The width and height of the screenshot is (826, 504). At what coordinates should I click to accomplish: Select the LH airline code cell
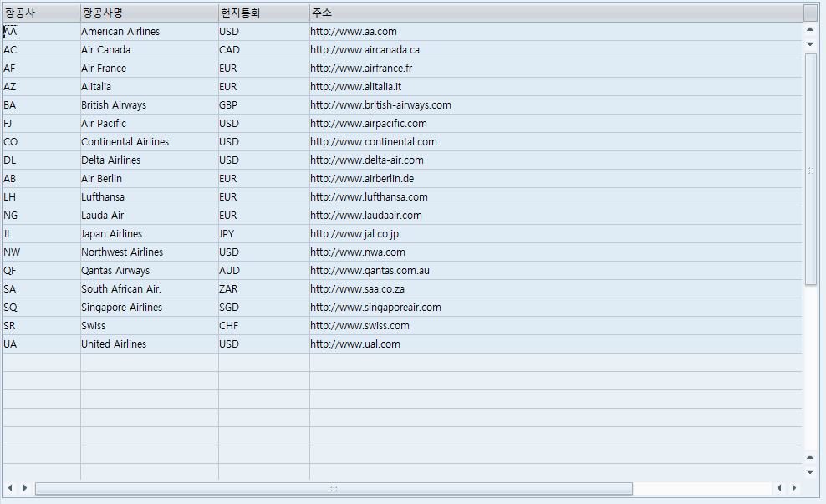tap(42, 197)
